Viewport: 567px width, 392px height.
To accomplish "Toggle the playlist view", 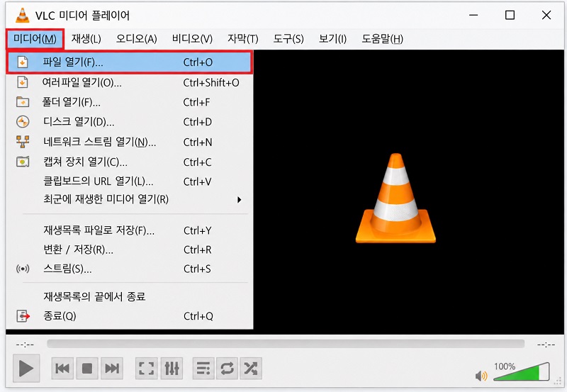I will pyautogui.click(x=203, y=369).
